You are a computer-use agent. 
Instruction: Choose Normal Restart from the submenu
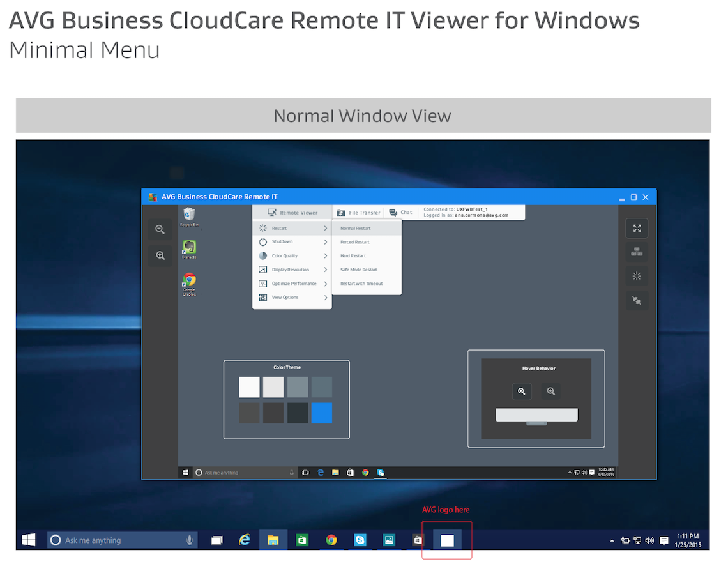367,228
